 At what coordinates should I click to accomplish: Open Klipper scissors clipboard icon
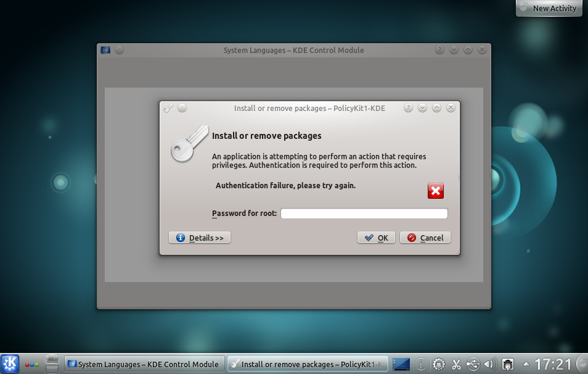pyautogui.click(x=456, y=364)
